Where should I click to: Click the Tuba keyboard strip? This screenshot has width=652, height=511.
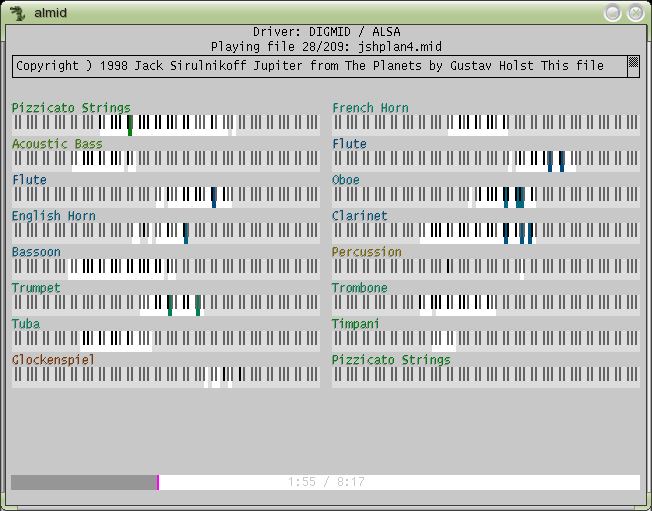tap(165, 340)
